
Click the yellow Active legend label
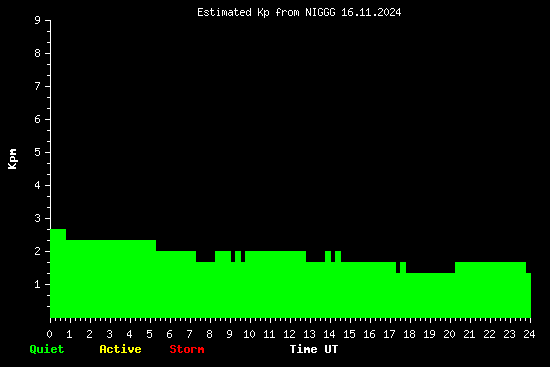120,349
